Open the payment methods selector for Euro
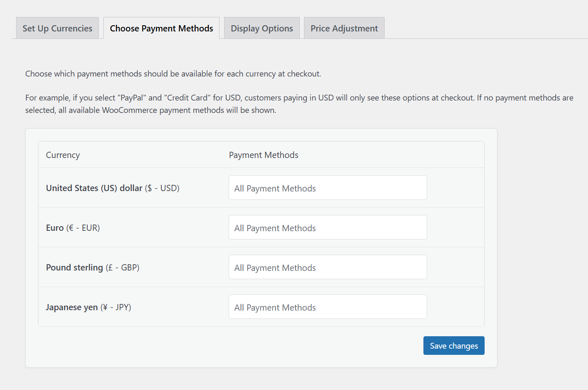 coord(327,227)
